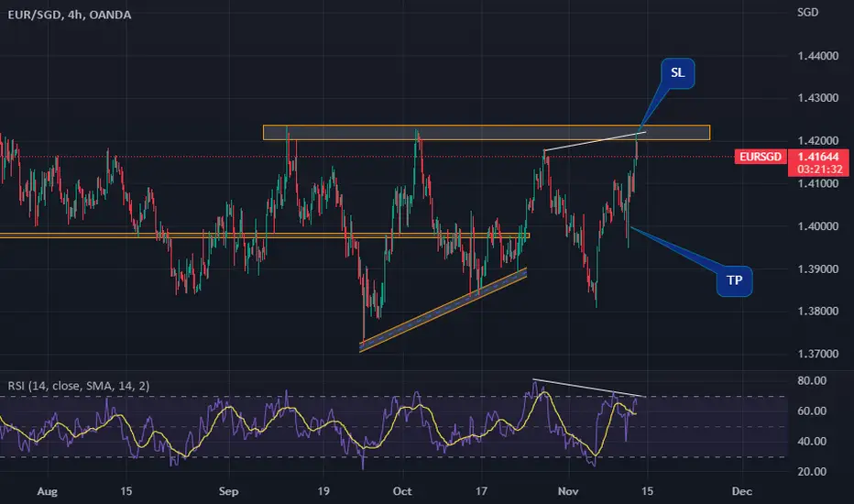Click the RSI 80.00 axis label
This screenshot has width=854, height=504.
tap(812, 381)
